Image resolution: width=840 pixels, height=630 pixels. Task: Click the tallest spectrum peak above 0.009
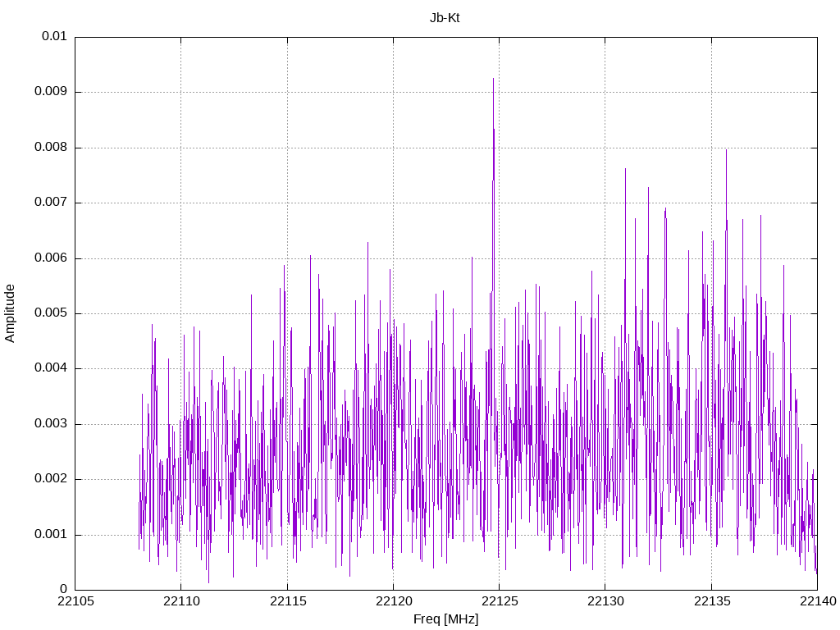click(493, 80)
